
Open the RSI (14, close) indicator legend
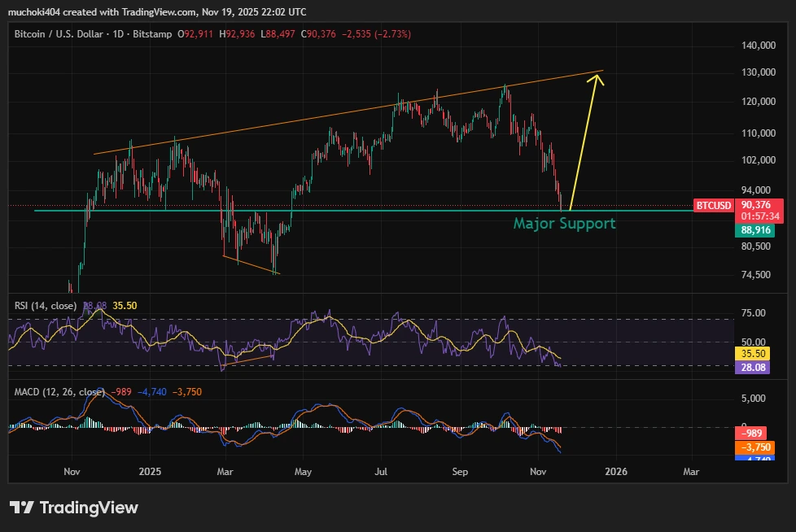pyautogui.click(x=46, y=305)
